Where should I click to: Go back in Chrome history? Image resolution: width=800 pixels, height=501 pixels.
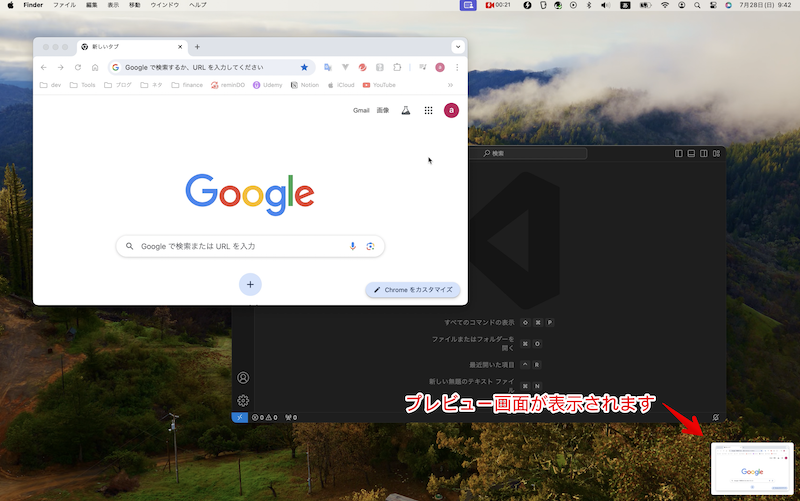44,67
